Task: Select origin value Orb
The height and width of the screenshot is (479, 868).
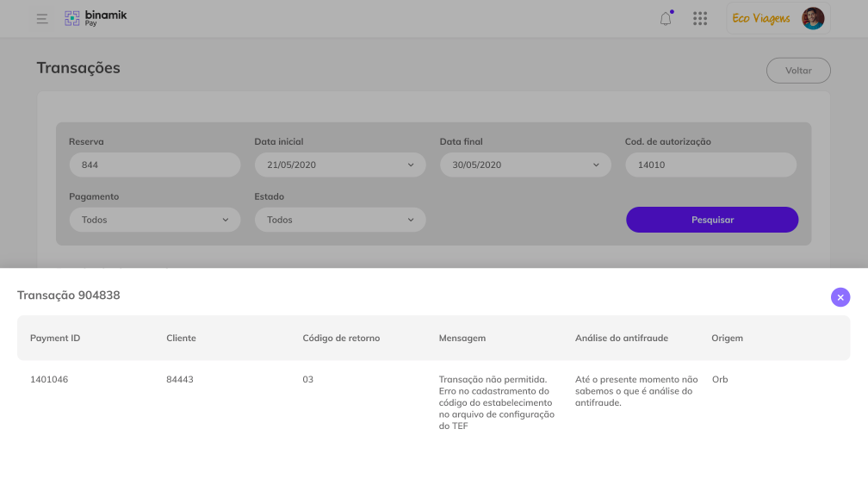Action: coord(720,379)
